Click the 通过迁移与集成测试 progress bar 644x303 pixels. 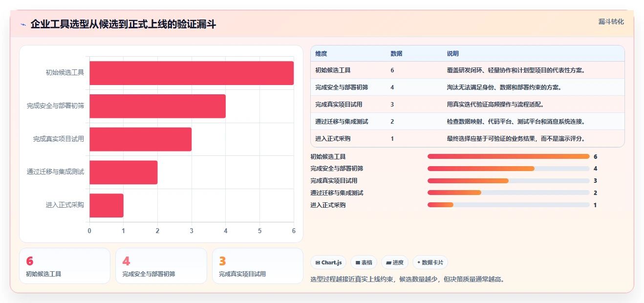point(509,193)
